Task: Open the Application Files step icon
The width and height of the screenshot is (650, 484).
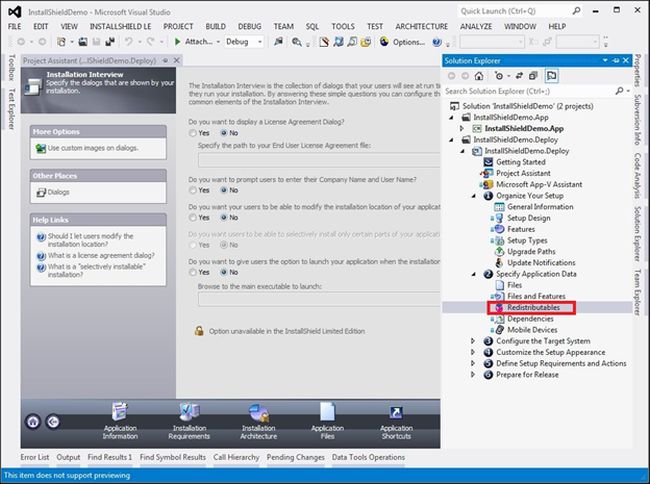Action: pyautogui.click(x=327, y=411)
